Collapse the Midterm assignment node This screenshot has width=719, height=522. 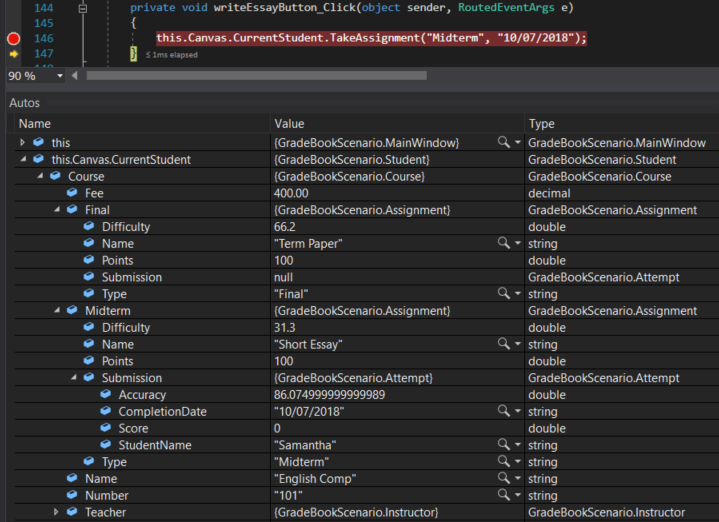coord(57,311)
